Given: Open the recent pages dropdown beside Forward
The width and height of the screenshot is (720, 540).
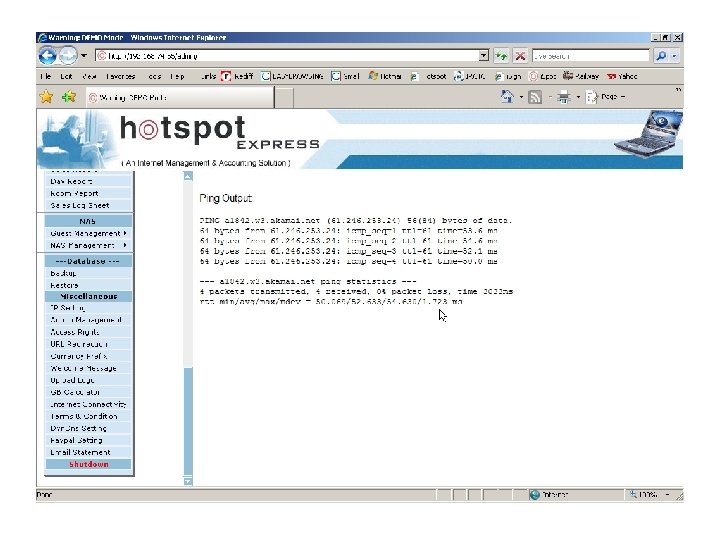Looking at the screenshot, I should tap(84, 56).
